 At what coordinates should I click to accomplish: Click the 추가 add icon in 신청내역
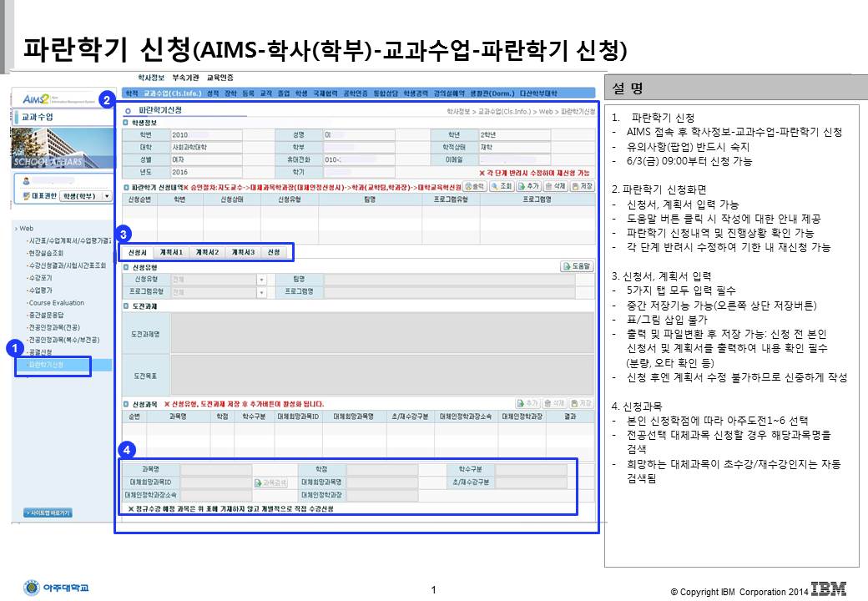coord(528,186)
